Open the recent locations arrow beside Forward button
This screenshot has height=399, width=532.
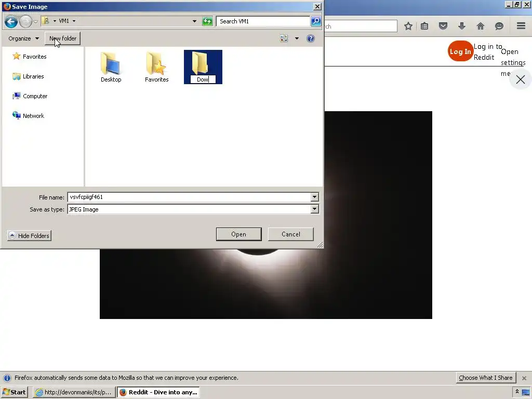[35, 22]
